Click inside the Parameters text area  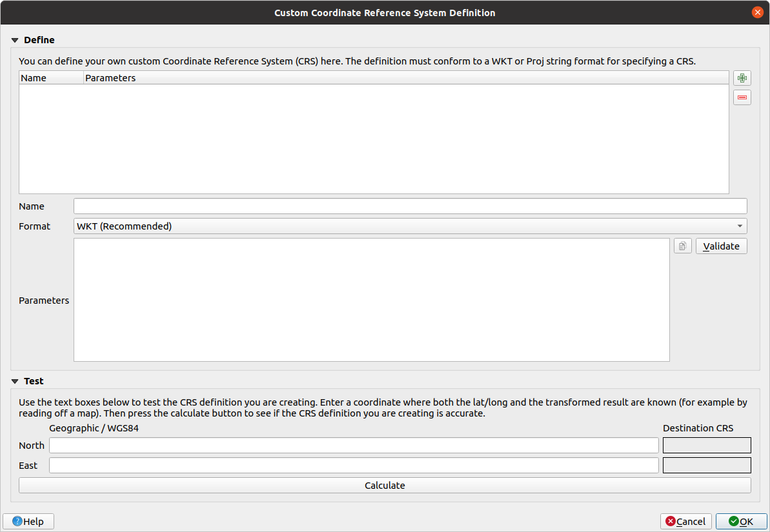click(x=371, y=300)
